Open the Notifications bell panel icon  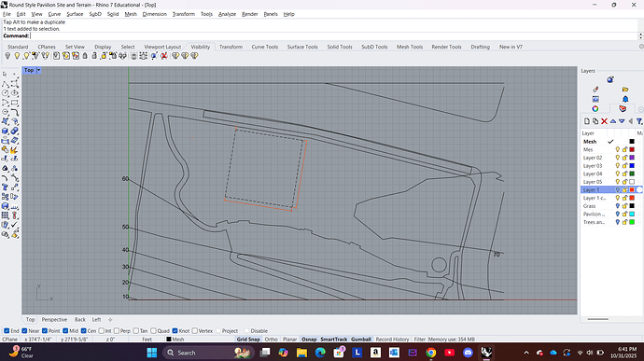point(625,99)
